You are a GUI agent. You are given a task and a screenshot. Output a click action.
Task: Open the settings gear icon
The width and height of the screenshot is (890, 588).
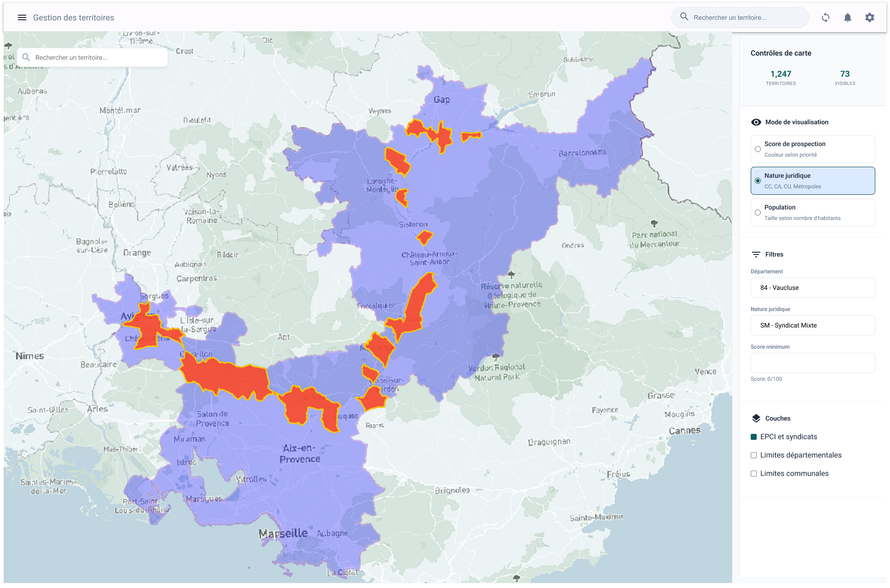click(870, 17)
